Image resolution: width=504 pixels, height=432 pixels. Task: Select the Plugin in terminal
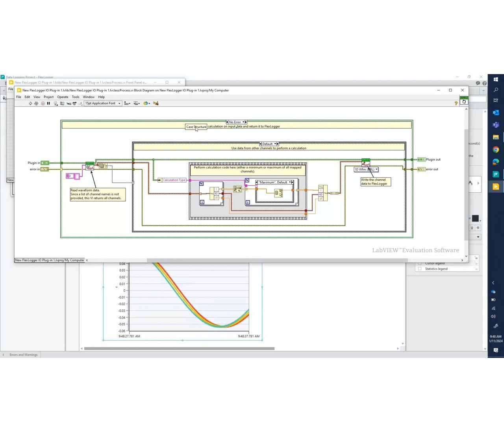coord(45,163)
